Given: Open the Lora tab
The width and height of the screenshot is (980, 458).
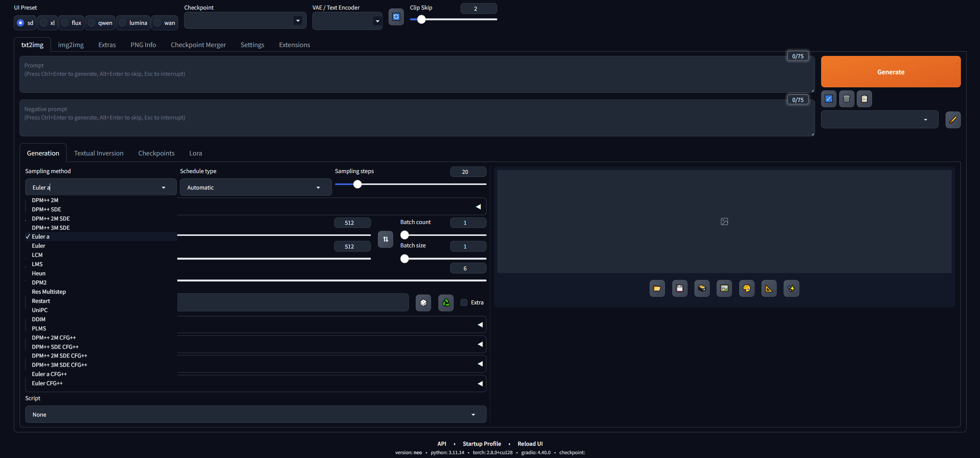Looking at the screenshot, I should point(195,153).
